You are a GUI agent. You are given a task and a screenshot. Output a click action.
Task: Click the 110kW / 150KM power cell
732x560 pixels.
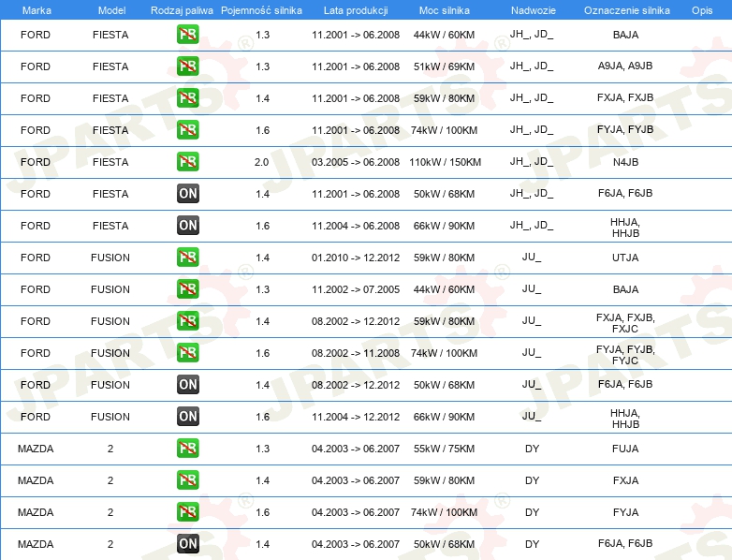(445, 162)
